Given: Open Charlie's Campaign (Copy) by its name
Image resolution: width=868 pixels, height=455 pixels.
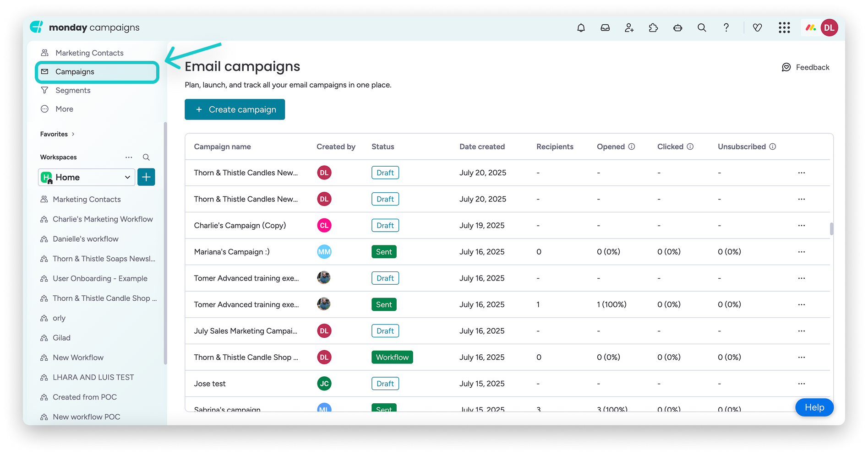Looking at the screenshot, I should point(240,226).
